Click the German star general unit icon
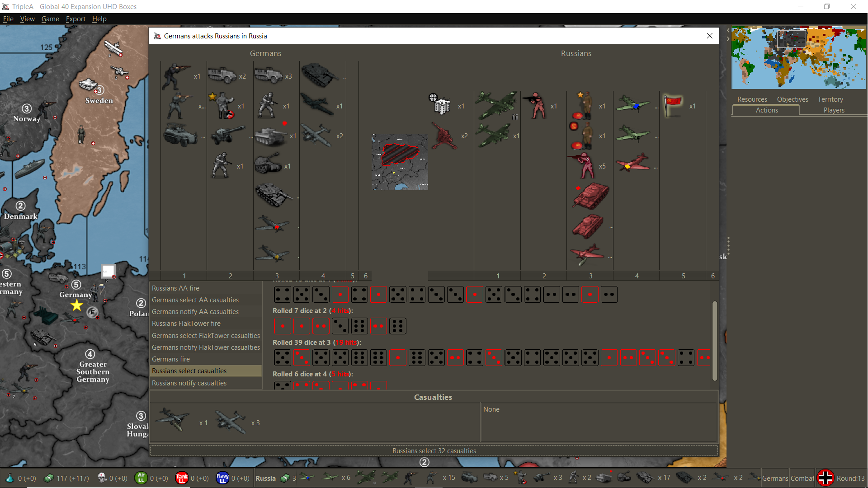The width and height of the screenshot is (868, 488). [x=222, y=106]
